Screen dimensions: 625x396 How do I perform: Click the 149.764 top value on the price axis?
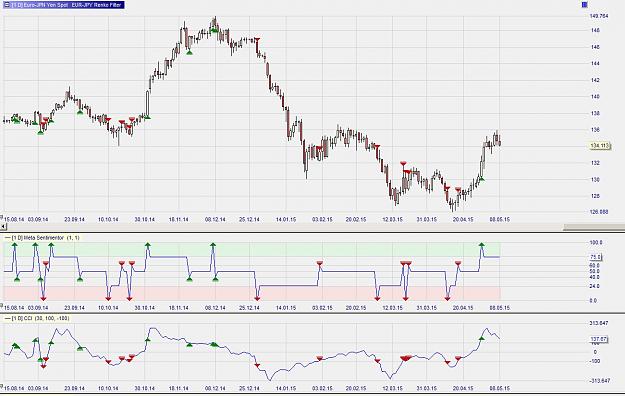coord(599,16)
